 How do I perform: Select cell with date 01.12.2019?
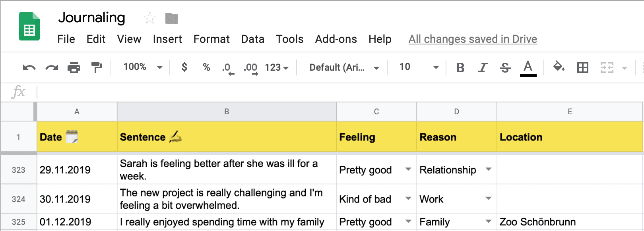coord(77,222)
